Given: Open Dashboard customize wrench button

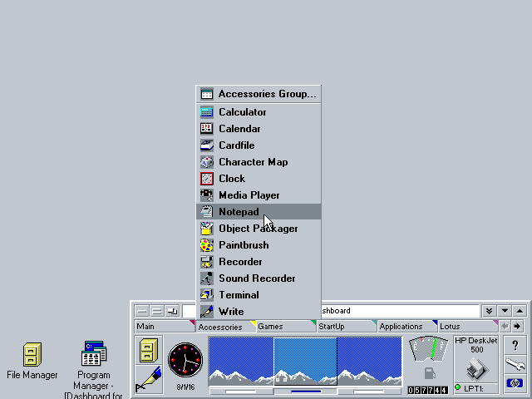Looking at the screenshot, I should (515, 364).
